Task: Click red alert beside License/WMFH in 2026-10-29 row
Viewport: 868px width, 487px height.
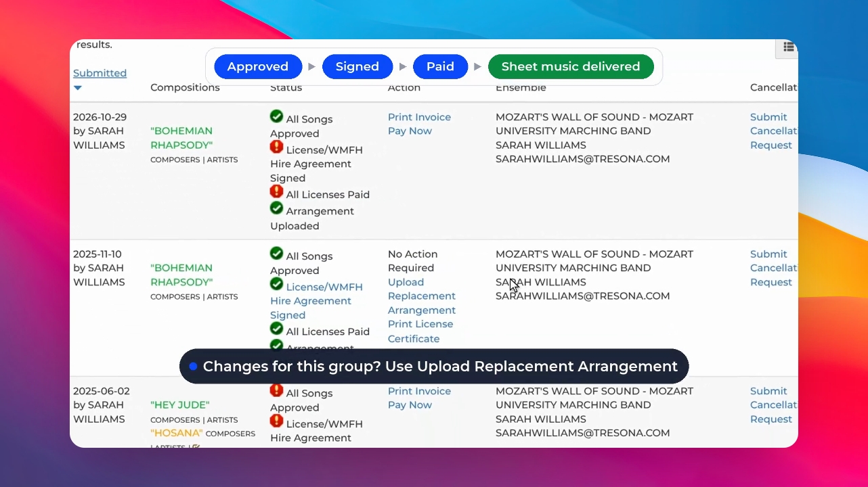Action: [x=276, y=147]
